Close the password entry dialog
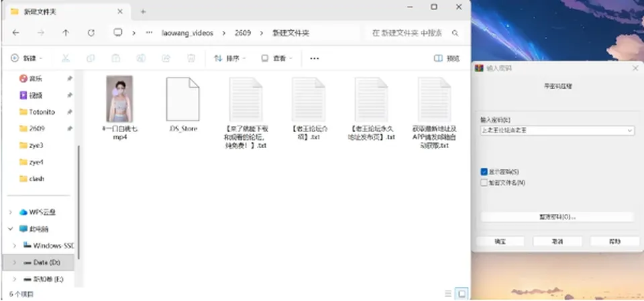 (635, 68)
